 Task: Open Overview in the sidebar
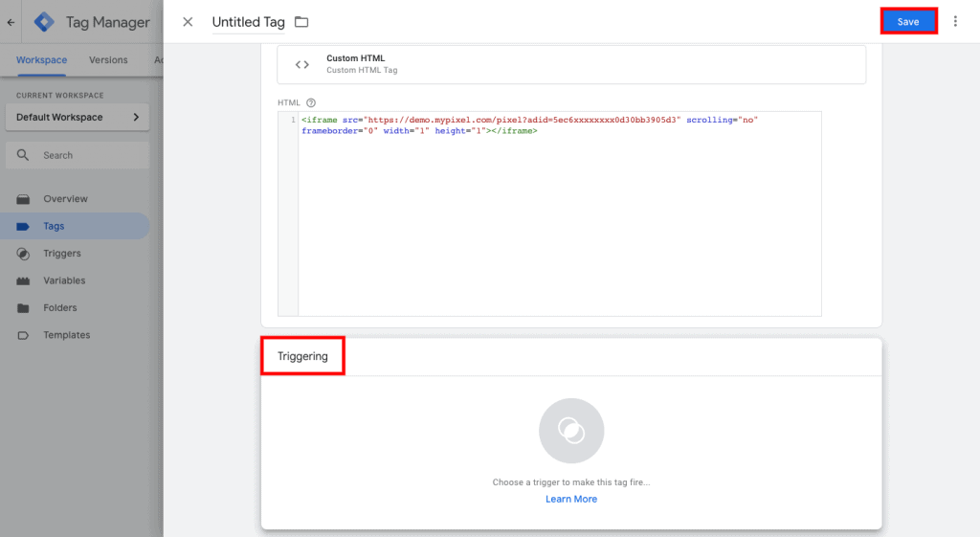[x=65, y=199]
